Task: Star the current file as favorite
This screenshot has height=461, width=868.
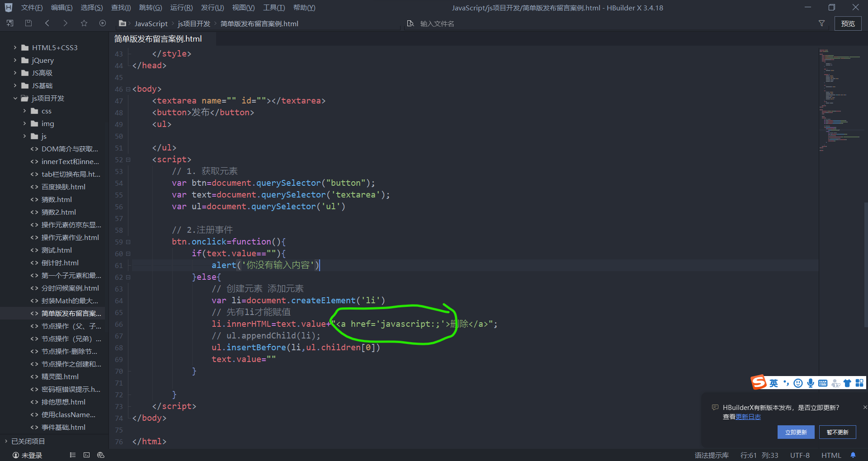Action: click(84, 23)
